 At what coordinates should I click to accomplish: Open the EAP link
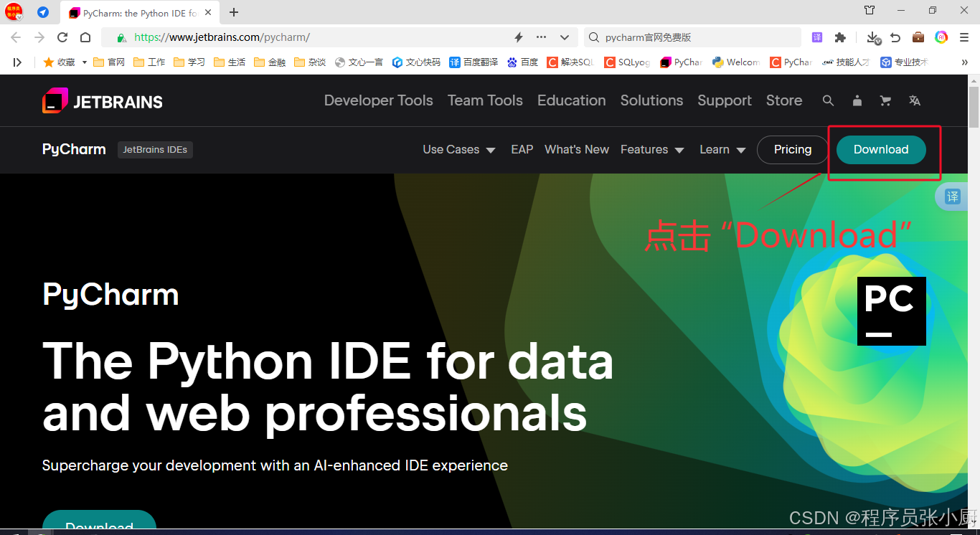pyautogui.click(x=522, y=150)
